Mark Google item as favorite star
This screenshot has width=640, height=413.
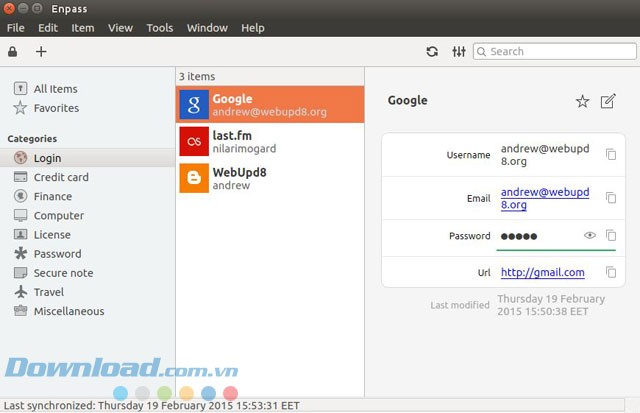coord(582,101)
